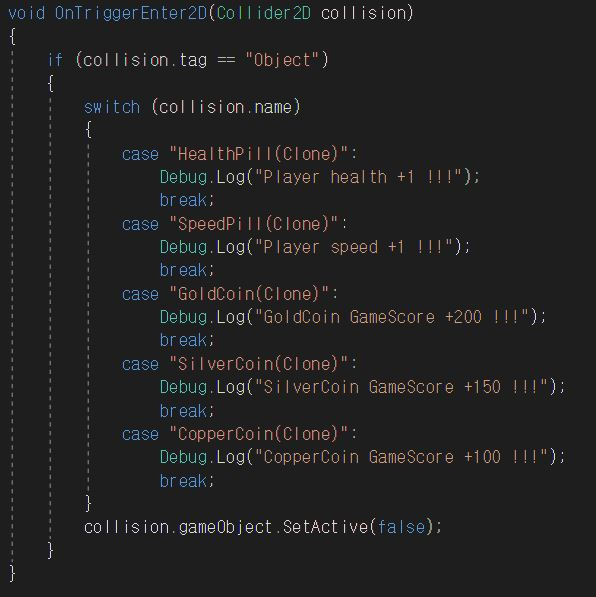The height and width of the screenshot is (597, 596).
Task: Click the "case" keyword before GoldCoin(Clone)
Action: pos(140,294)
